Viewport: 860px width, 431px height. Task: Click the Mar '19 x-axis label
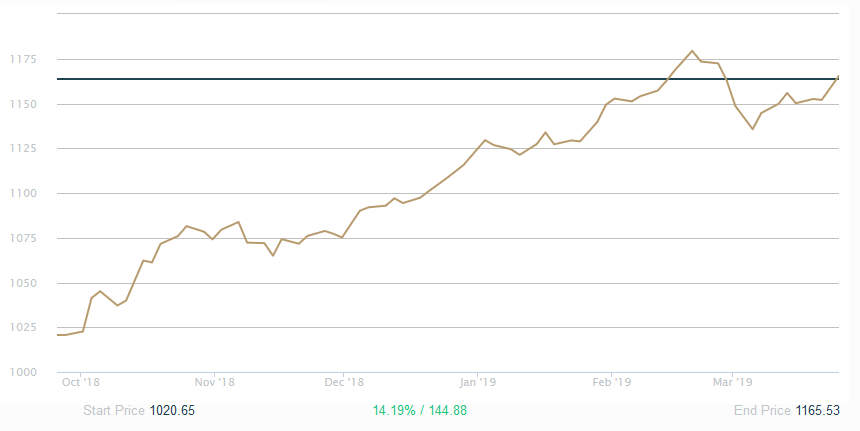click(732, 381)
